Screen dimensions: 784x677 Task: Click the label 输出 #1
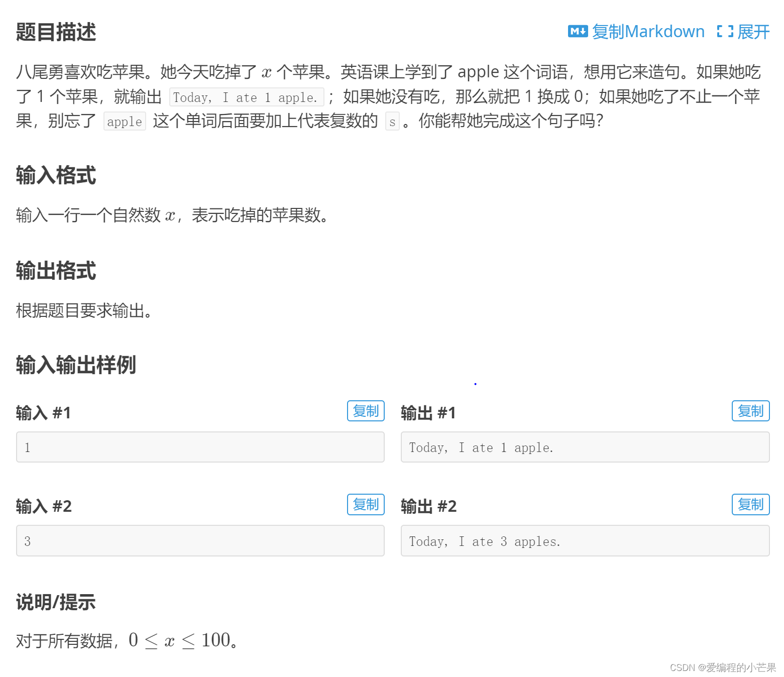point(428,413)
